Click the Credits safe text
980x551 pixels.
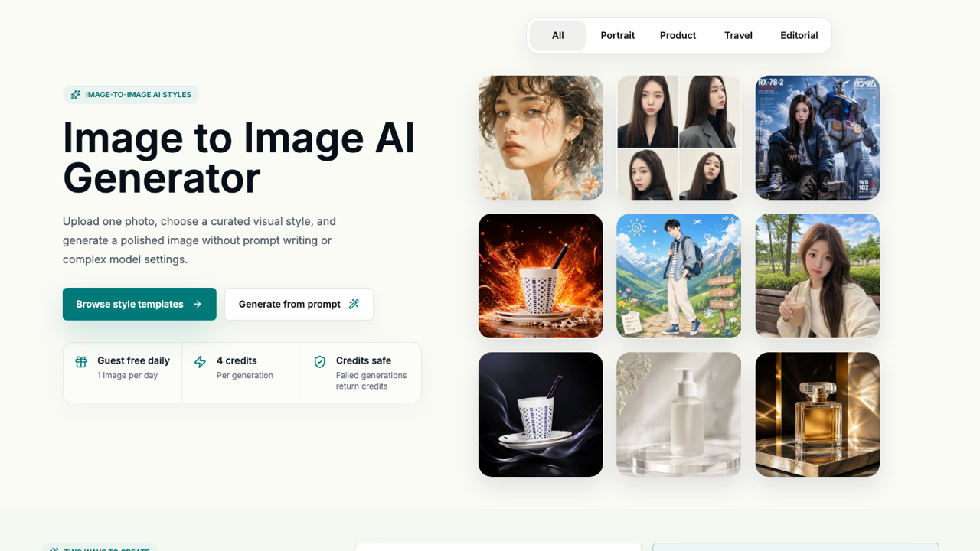coord(364,360)
